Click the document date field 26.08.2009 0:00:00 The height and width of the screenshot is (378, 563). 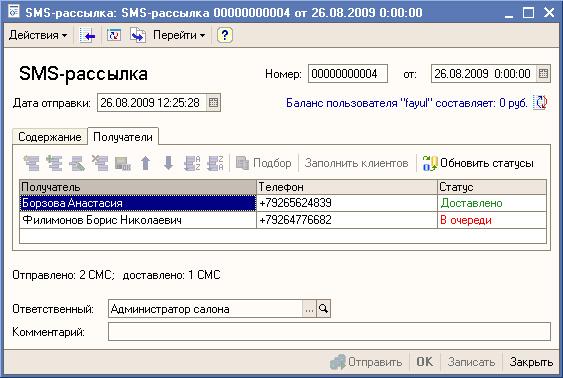pyautogui.click(x=483, y=74)
